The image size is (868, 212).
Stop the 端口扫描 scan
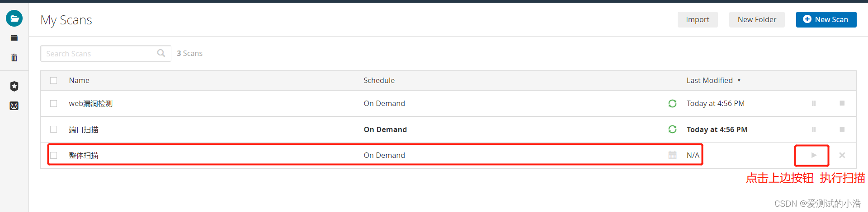coord(842,129)
